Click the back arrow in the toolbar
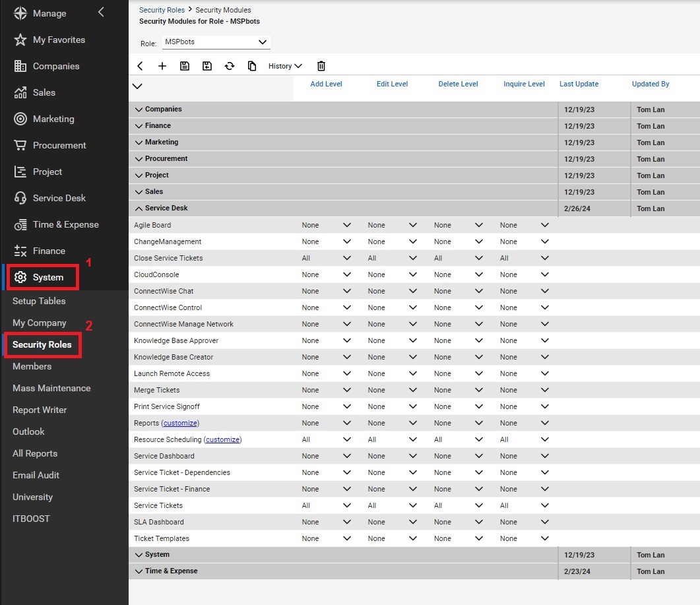This screenshot has height=605, width=700. 140,66
